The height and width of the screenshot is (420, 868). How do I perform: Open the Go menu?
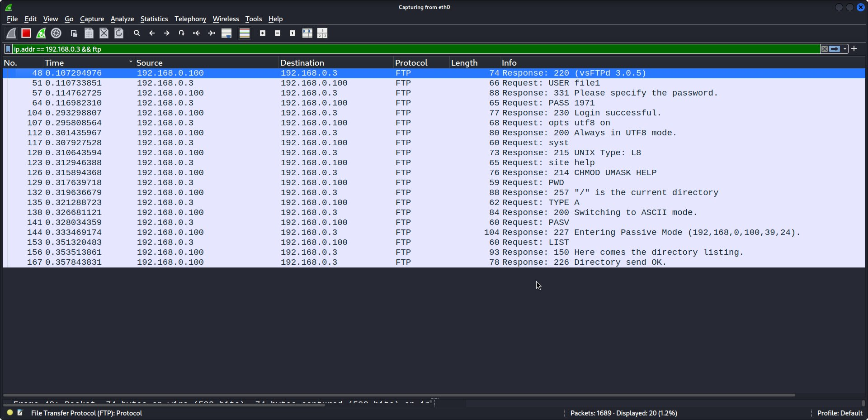tap(69, 19)
